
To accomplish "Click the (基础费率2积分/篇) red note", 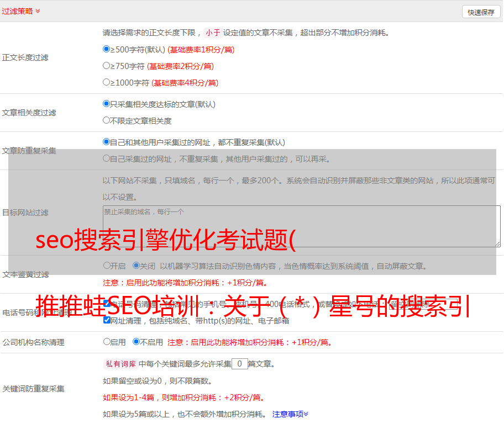I will point(180,66).
